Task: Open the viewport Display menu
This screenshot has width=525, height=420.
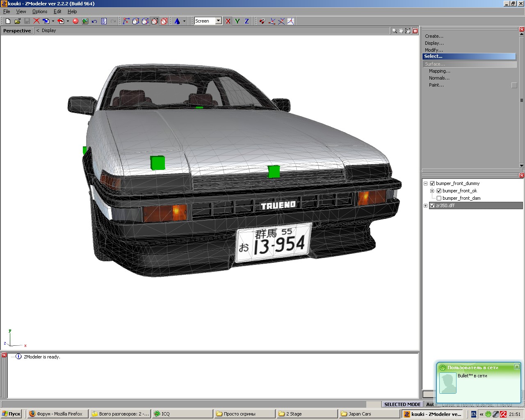Action: [49, 31]
